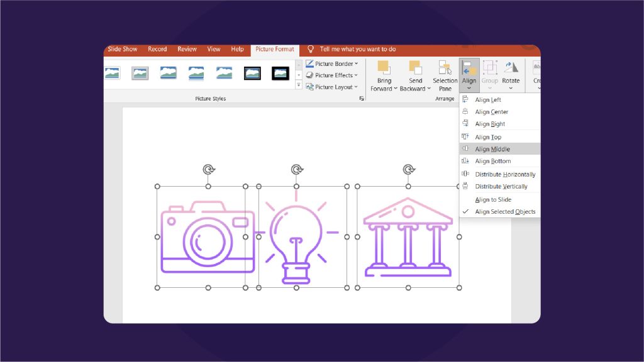Select Picture Layout
644x362 pixels.
pyautogui.click(x=331, y=87)
